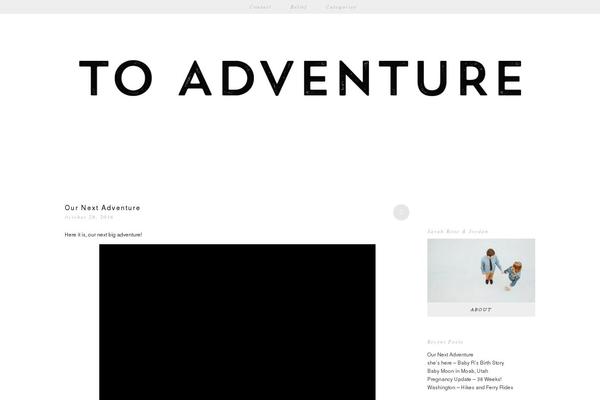Click the TO ADVENTURE site title

coord(300,78)
